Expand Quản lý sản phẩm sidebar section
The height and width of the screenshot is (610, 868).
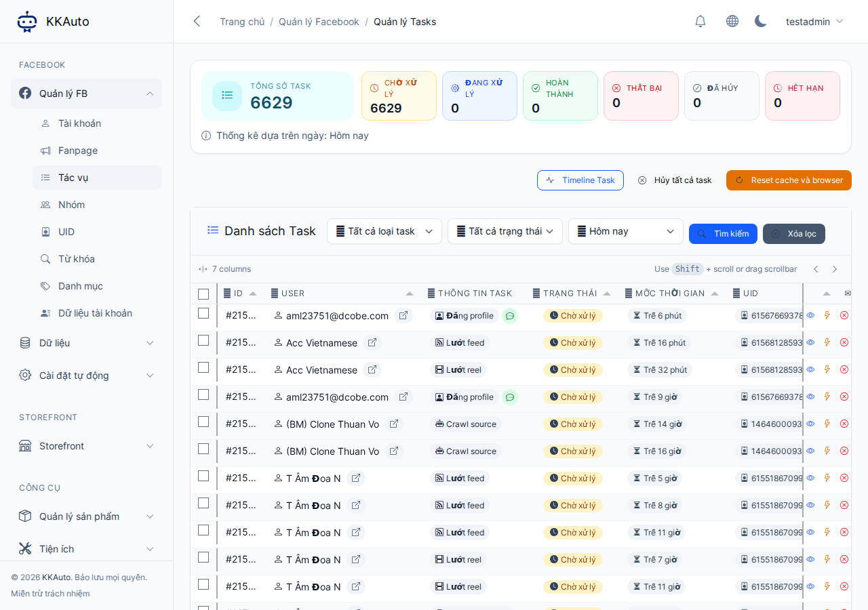[x=86, y=516]
